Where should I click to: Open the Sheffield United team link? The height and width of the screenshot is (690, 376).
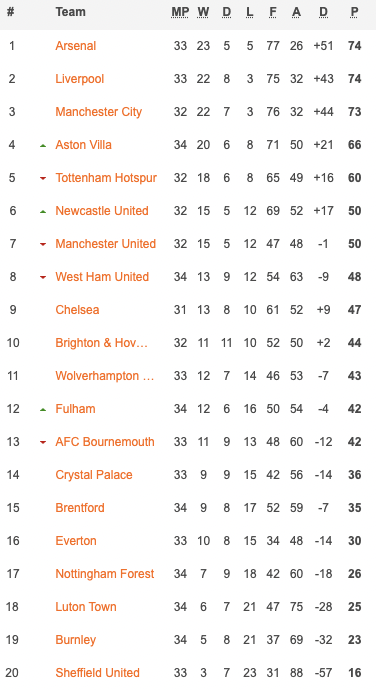pos(97,673)
